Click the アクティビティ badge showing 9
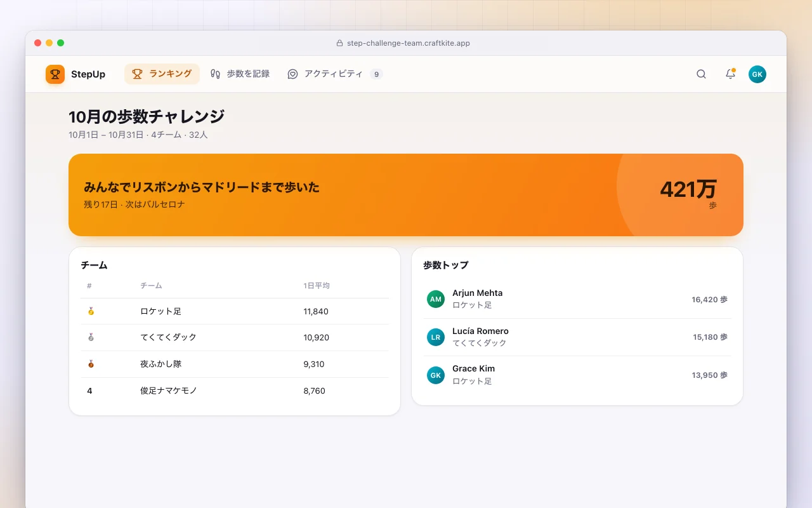 (376, 74)
